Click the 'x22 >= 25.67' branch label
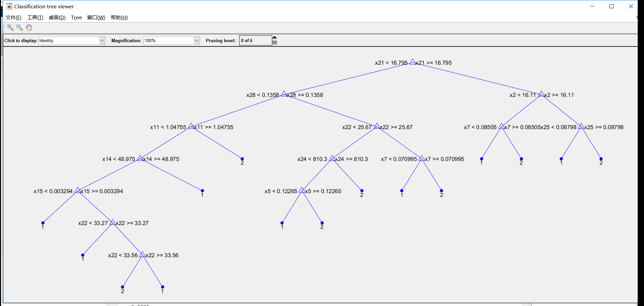Image resolution: width=644 pixels, height=306 pixels. pos(396,127)
